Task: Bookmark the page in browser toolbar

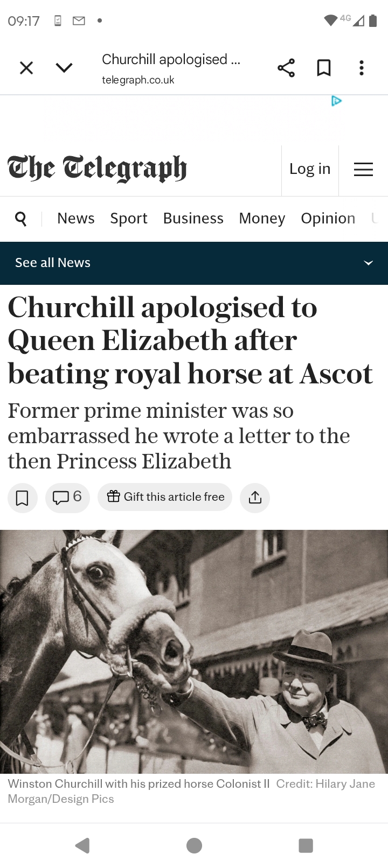Action: coord(323,68)
